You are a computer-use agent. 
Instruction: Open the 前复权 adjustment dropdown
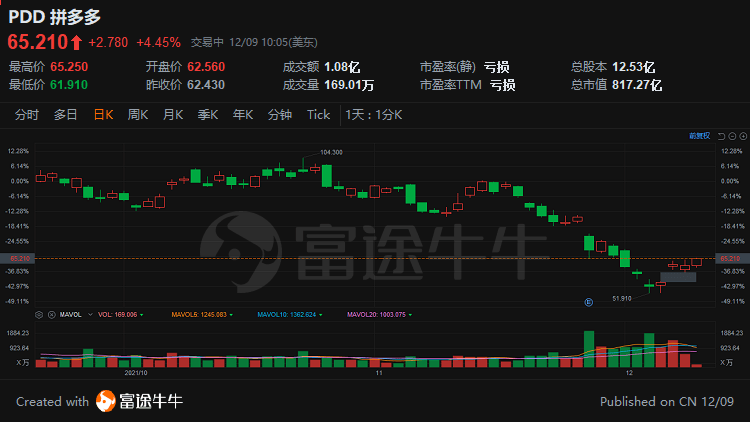699,134
